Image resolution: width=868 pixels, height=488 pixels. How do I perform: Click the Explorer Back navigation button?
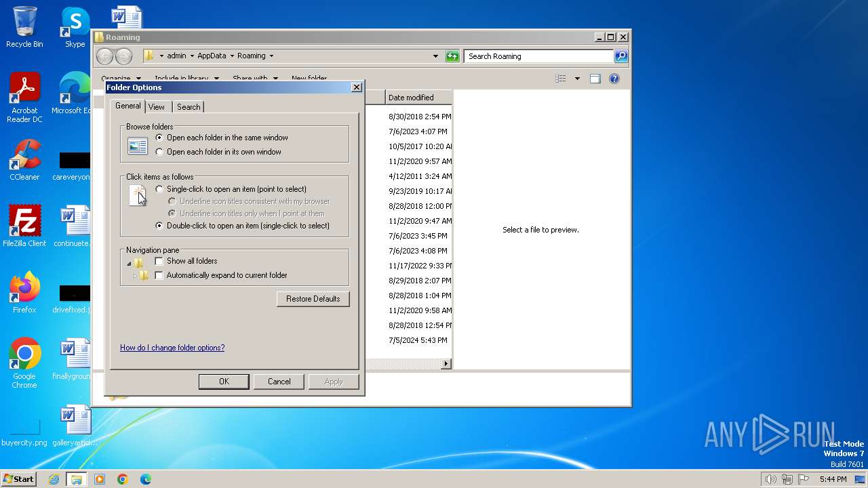[104, 56]
